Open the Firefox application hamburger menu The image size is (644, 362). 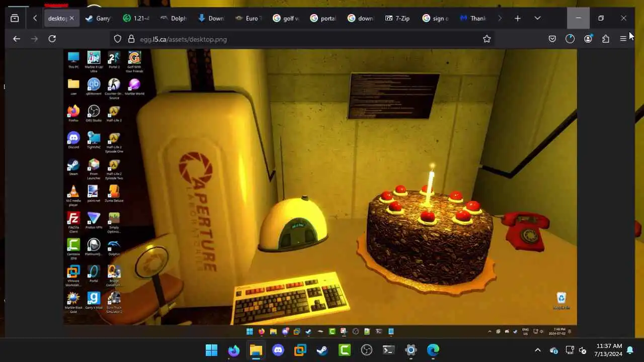(x=623, y=39)
